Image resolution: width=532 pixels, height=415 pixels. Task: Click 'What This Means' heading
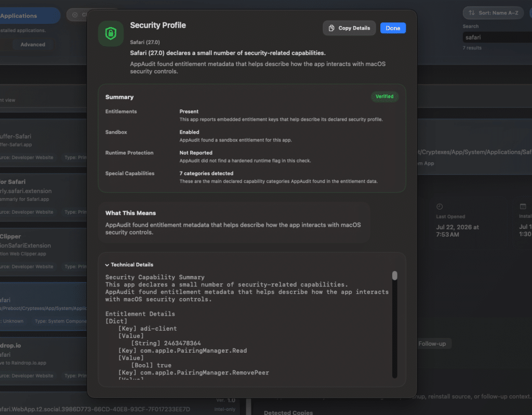(x=130, y=213)
